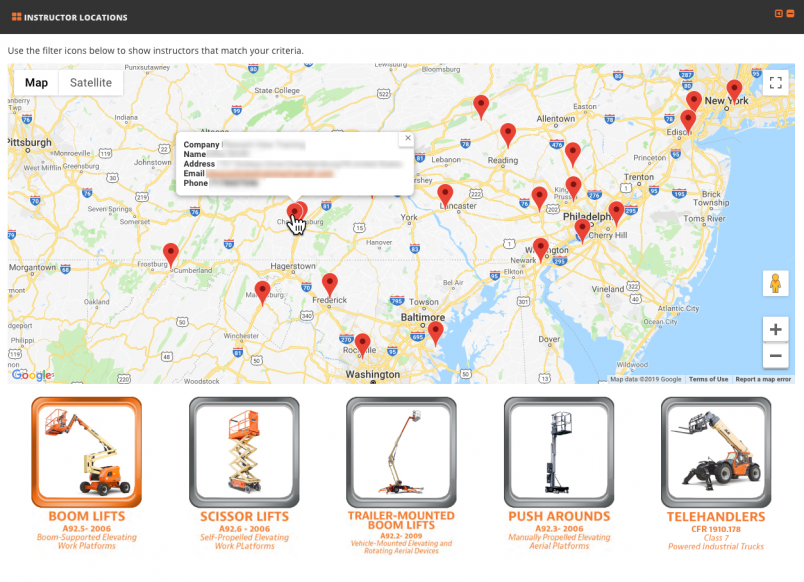Open the Report a map error link
The image size is (804, 582).
pos(763,379)
